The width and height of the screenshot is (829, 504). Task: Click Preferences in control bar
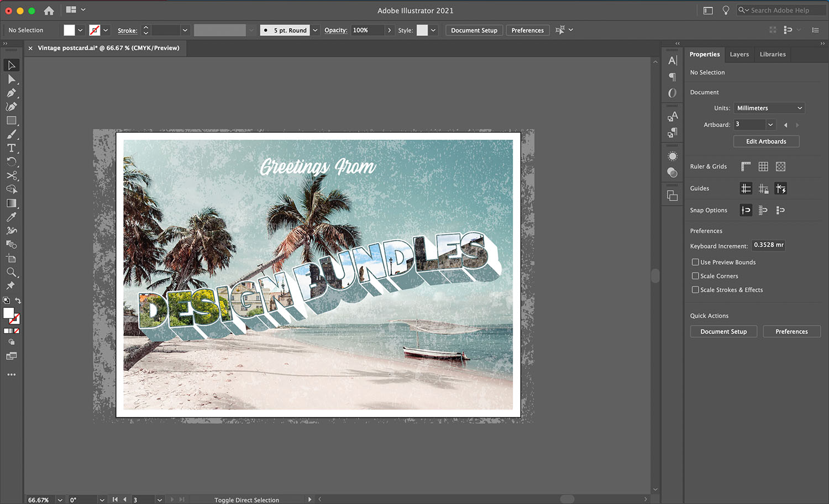pos(527,30)
